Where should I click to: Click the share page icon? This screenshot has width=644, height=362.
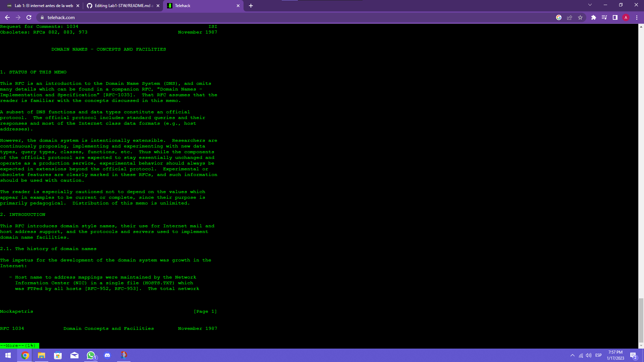point(570,17)
